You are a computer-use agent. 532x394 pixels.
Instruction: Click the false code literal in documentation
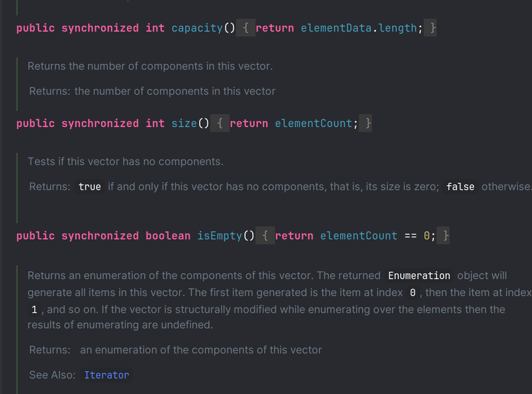[x=460, y=186]
